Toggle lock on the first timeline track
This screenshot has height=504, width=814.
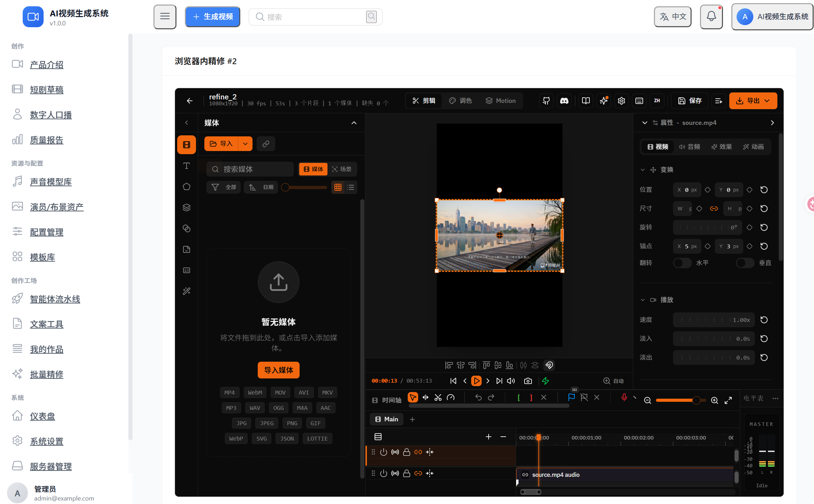click(406, 452)
